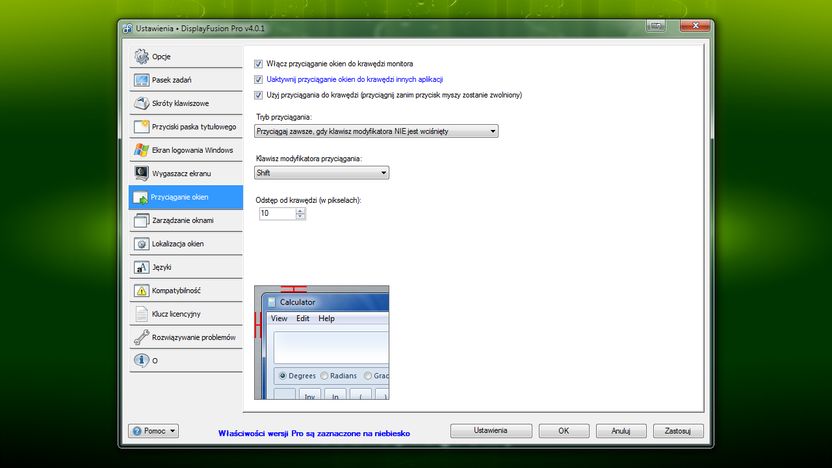Click the Zarządzanie oknami icon
The image size is (832, 468).
141,220
